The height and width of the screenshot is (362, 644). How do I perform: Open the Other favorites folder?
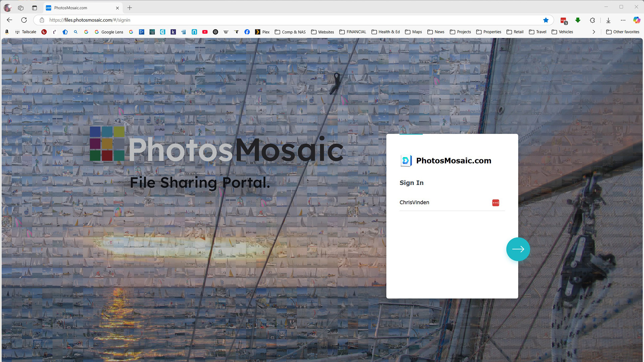pyautogui.click(x=623, y=32)
